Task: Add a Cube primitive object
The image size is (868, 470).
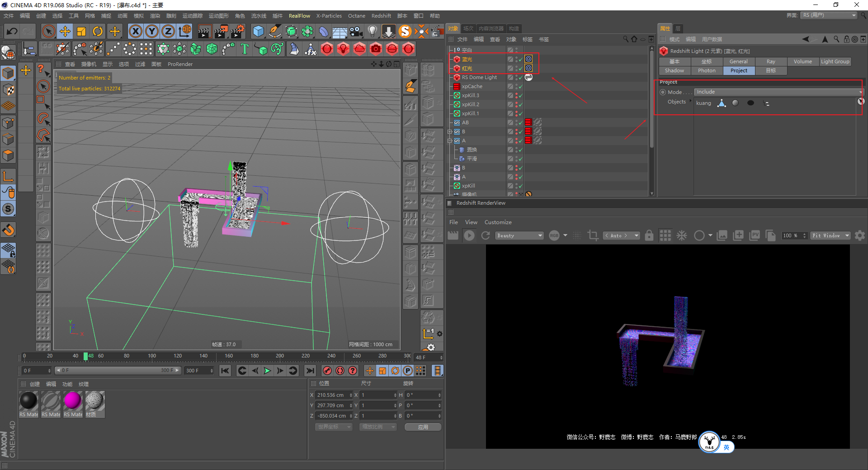Action: point(258,31)
